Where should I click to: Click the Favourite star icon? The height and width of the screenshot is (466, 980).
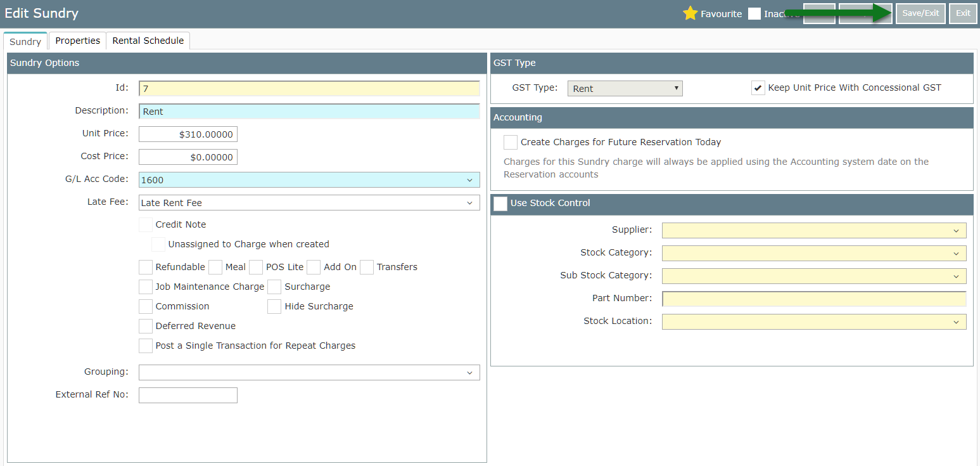pyautogui.click(x=690, y=13)
